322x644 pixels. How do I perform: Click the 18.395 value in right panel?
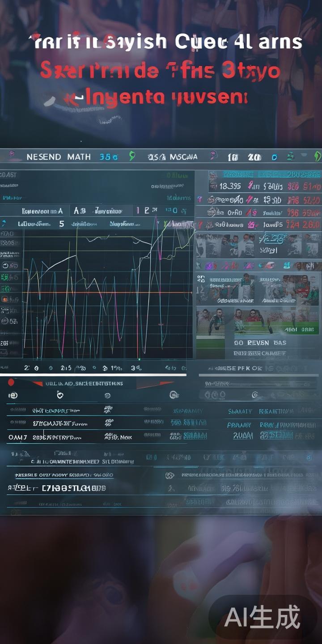coord(229,186)
